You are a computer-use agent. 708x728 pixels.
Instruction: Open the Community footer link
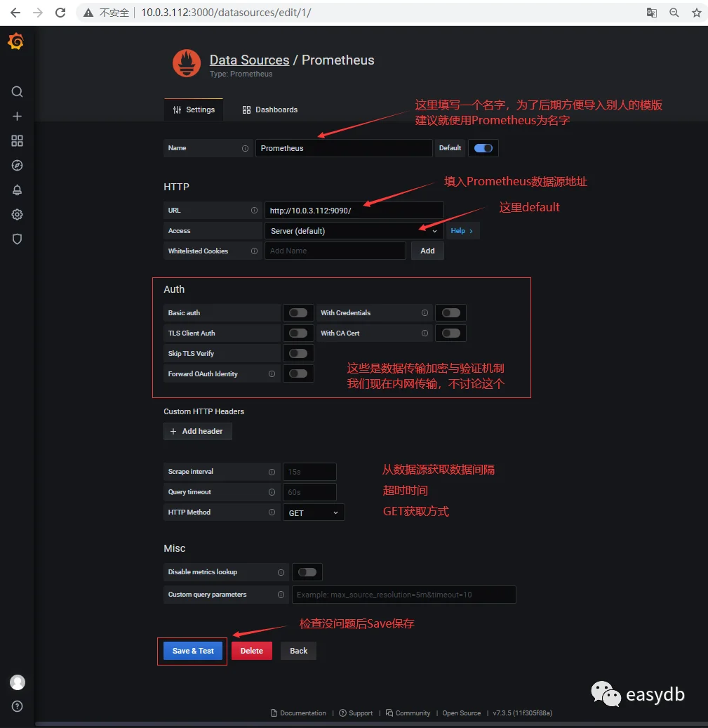coord(408,713)
